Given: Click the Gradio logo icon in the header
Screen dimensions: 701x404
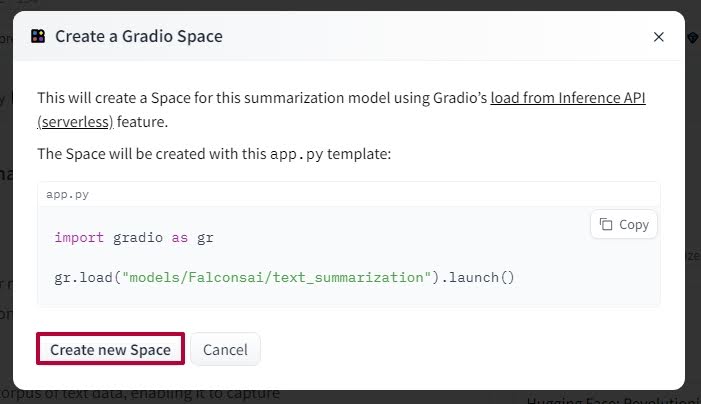Looking at the screenshot, I should coord(38,36).
